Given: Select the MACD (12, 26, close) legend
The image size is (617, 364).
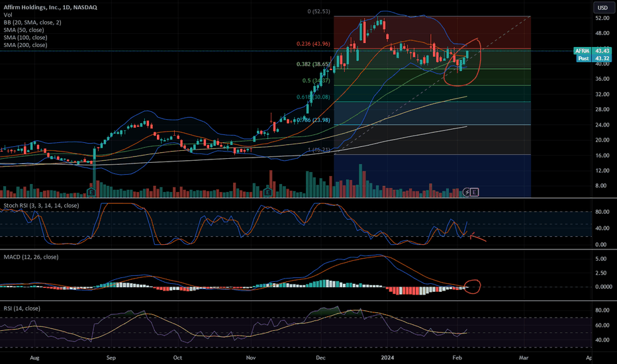Looking at the screenshot, I should tap(31, 257).
